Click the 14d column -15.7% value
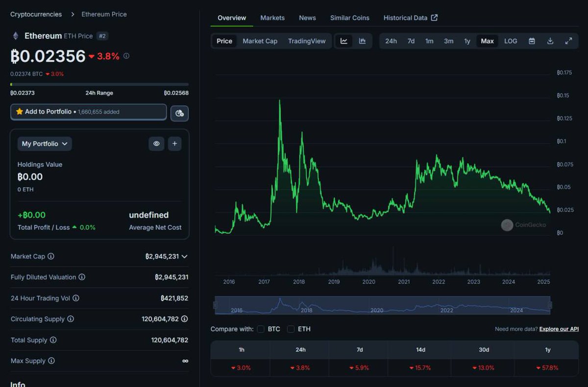This screenshot has width=588, height=387. pos(420,368)
